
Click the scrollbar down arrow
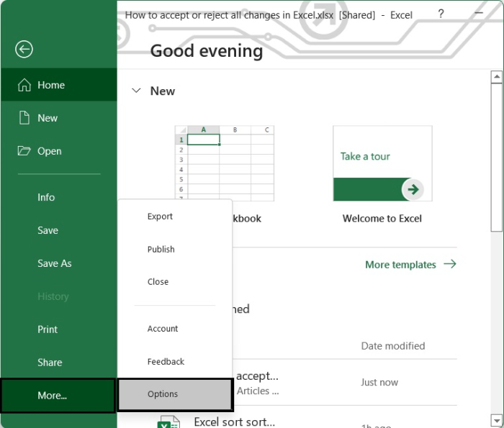[x=497, y=420]
